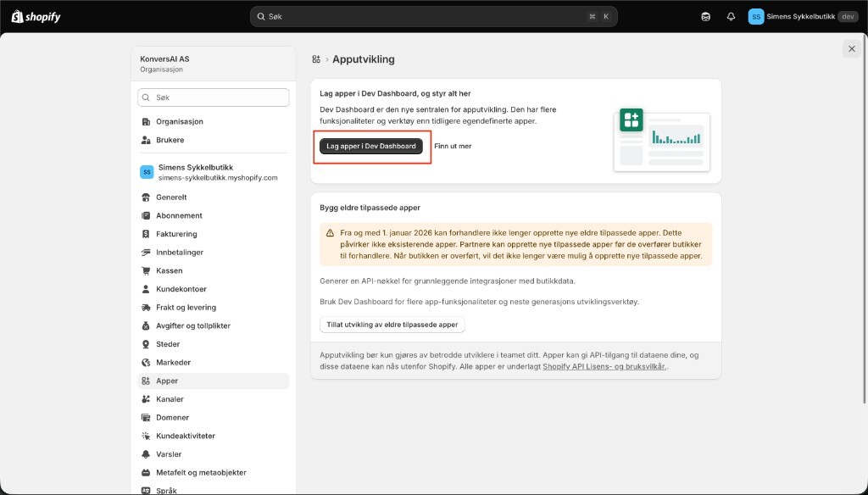868x495 pixels.
Task: Focus the top Søk search bar
Action: point(434,17)
